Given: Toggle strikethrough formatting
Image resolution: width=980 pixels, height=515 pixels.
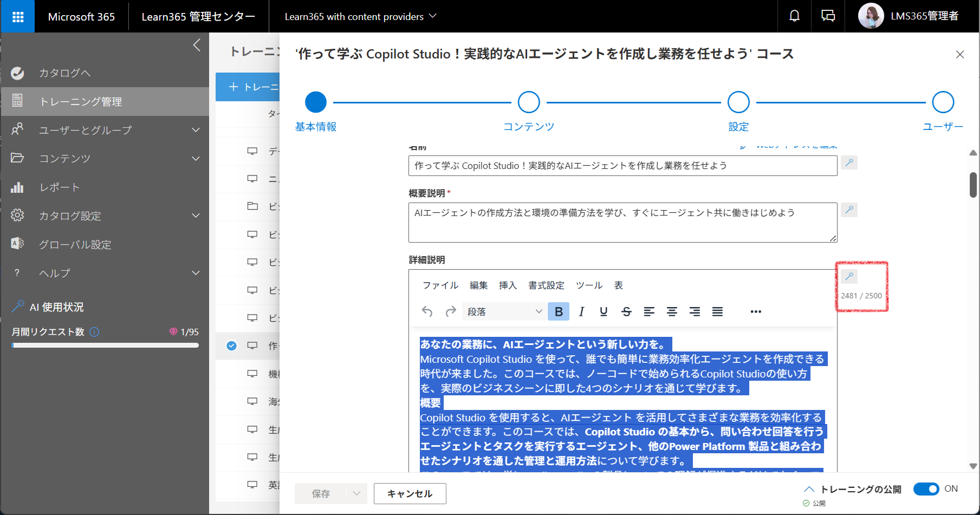Looking at the screenshot, I should coord(626,311).
